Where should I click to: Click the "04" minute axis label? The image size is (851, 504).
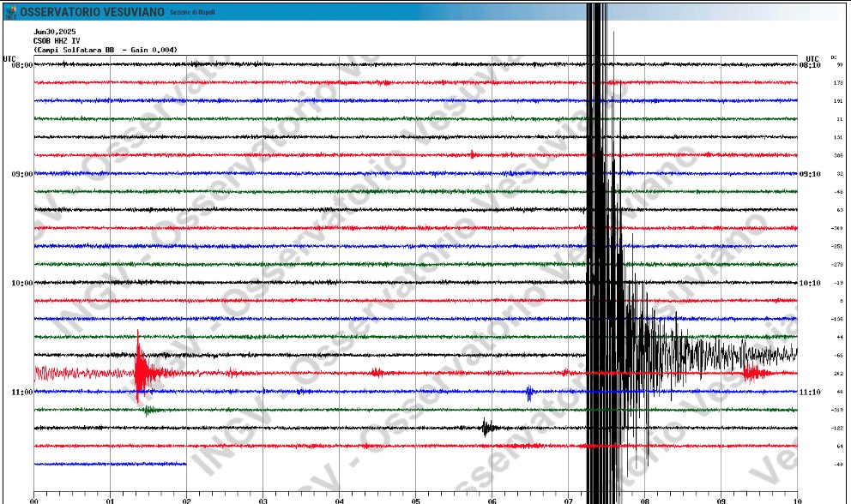339,501
